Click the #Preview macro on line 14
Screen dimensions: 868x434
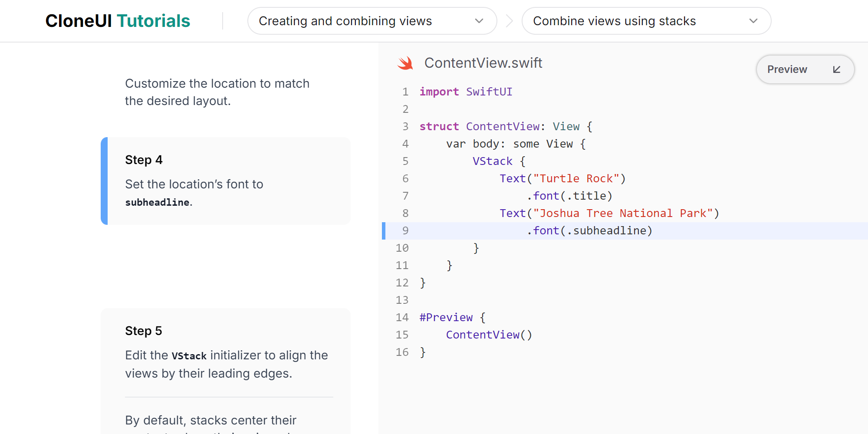446,318
